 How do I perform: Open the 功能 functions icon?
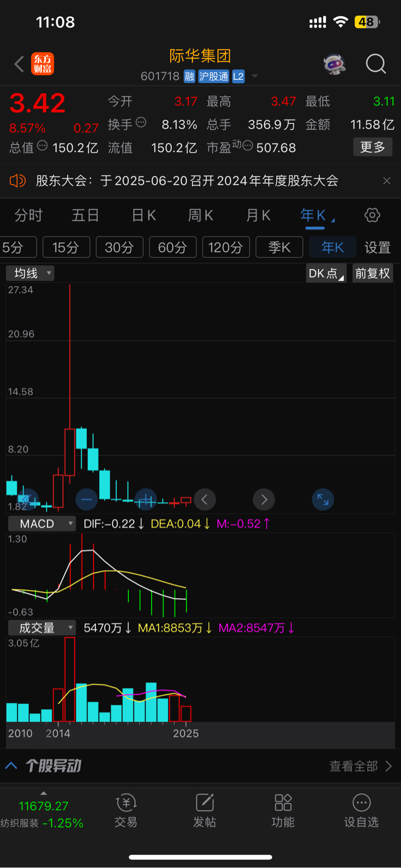283,811
